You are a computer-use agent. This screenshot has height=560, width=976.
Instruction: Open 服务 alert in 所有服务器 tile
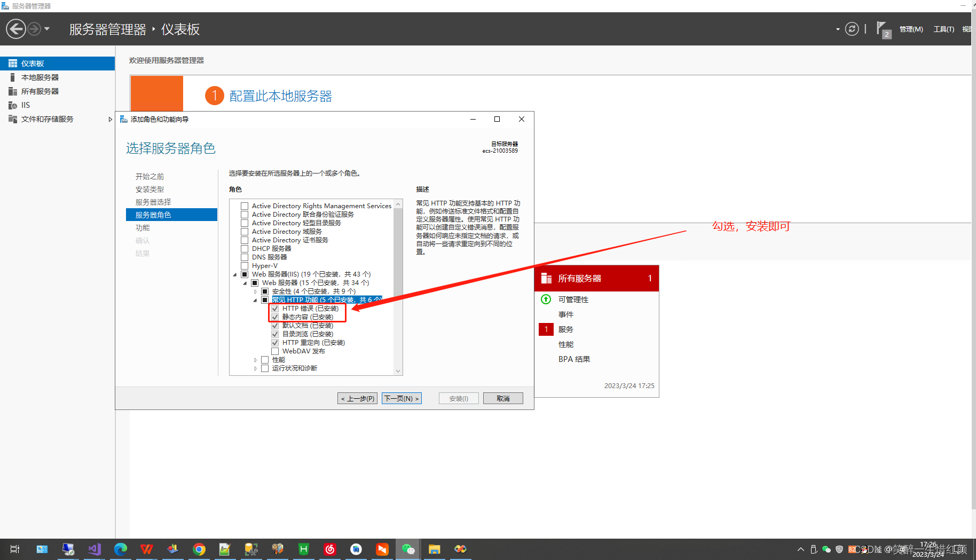566,329
